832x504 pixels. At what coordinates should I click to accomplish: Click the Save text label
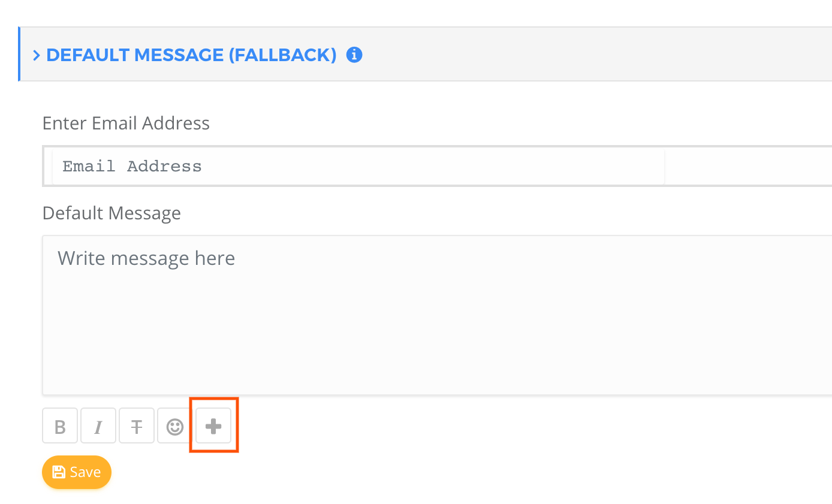[85, 472]
